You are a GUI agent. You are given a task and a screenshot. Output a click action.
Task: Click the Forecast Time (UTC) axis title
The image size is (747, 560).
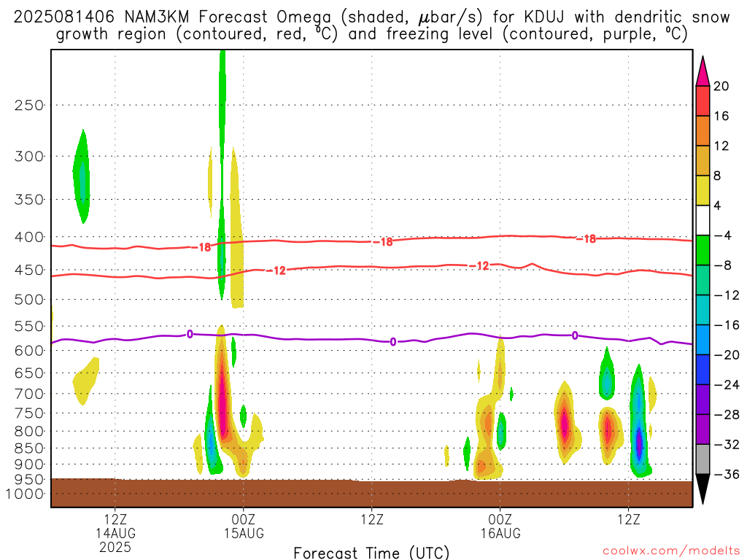[x=371, y=553]
